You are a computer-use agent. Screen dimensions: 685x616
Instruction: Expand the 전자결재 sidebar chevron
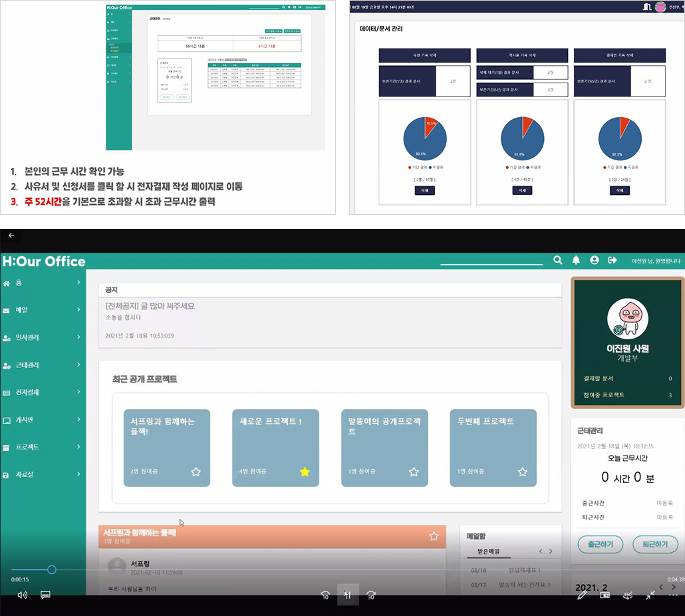(78, 391)
